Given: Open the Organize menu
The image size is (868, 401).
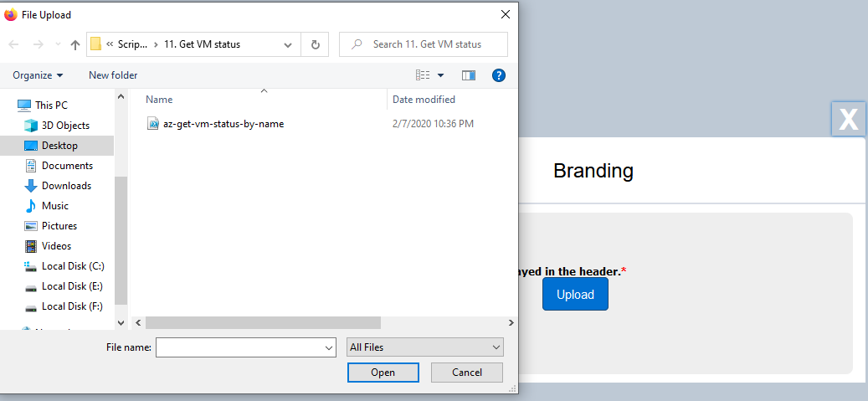Looking at the screenshot, I should [38, 75].
